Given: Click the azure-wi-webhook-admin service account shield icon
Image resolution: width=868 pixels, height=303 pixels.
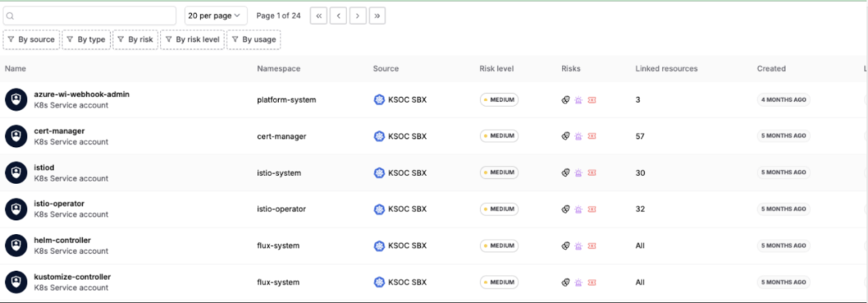Looking at the screenshot, I should tap(16, 100).
